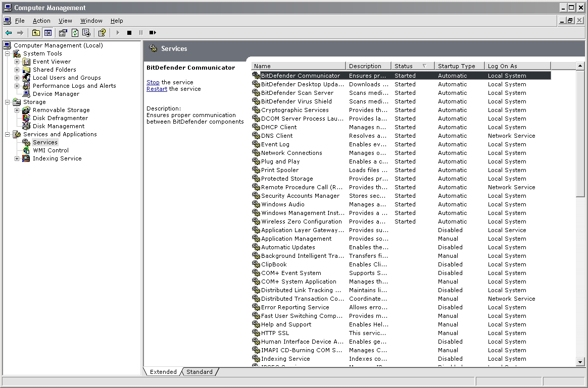The height and width of the screenshot is (388, 588).
Task: Select the Services tree node
Action: tap(45, 142)
